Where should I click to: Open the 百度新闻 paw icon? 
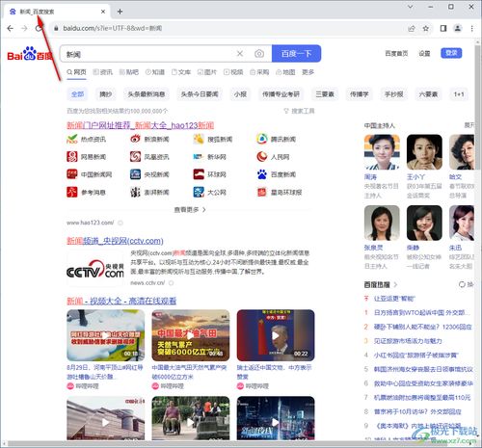pos(262,174)
